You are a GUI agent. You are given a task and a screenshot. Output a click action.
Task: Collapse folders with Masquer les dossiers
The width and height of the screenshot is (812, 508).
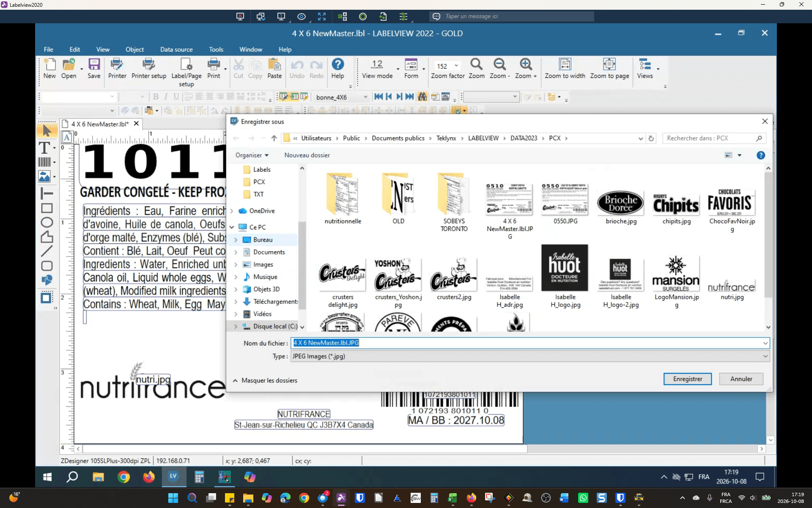pos(265,380)
